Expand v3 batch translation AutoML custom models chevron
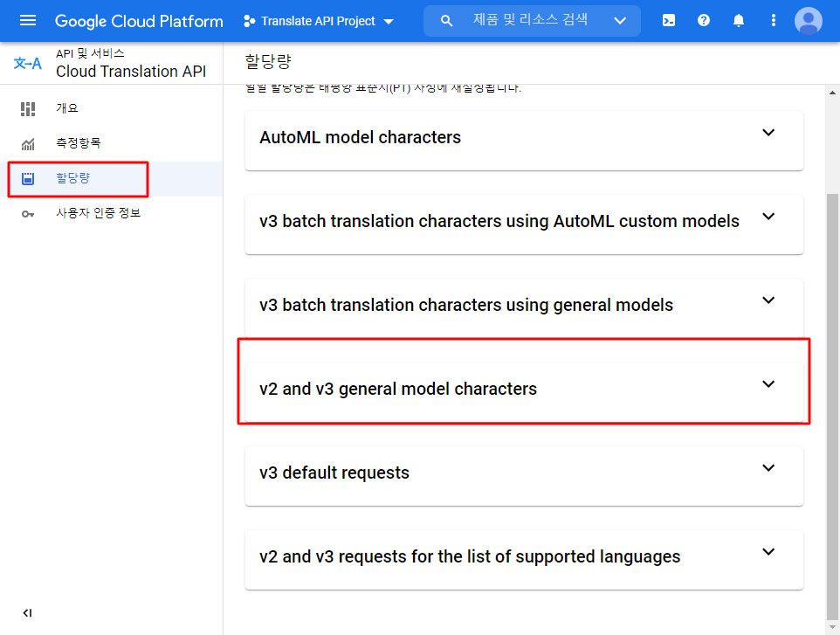Viewport: 840px width, 635px height. (768, 217)
